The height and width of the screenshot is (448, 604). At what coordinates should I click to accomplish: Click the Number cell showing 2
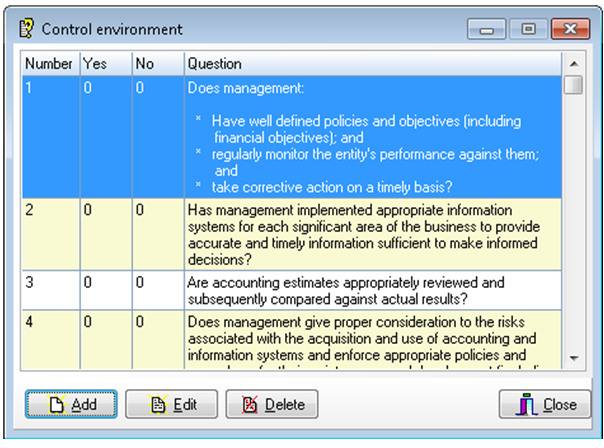(50, 234)
